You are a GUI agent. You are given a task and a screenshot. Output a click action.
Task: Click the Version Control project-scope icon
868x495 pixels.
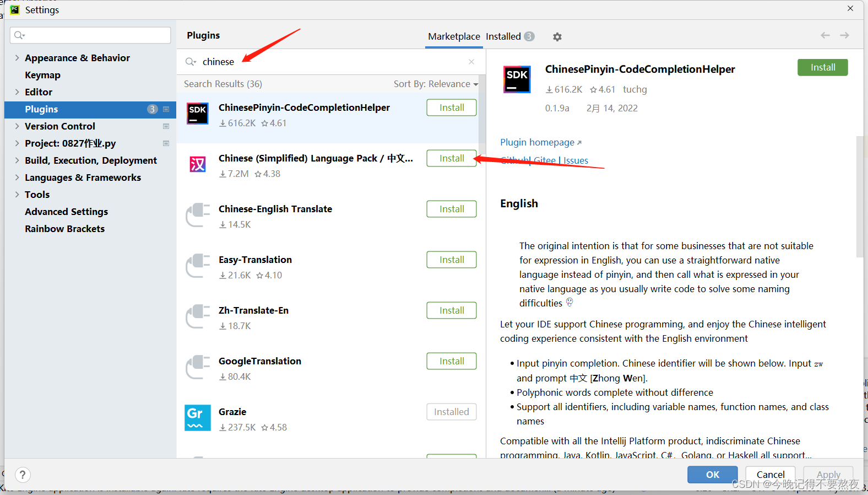[x=166, y=126]
